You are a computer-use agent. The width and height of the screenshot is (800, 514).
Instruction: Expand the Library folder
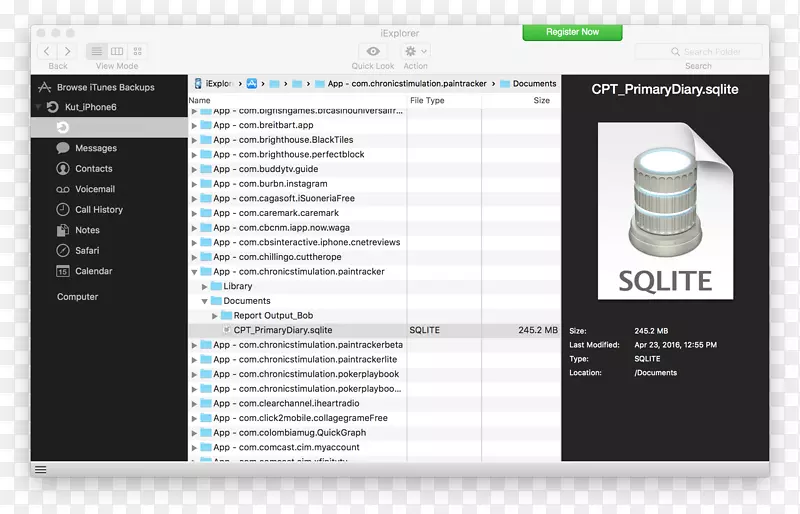pos(205,286)
